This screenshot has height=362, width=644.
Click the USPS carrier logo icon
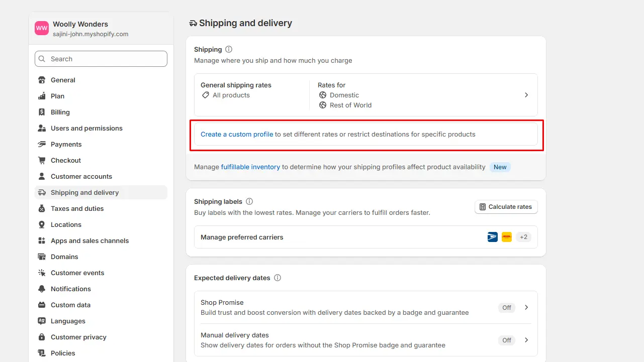point(493,237)
